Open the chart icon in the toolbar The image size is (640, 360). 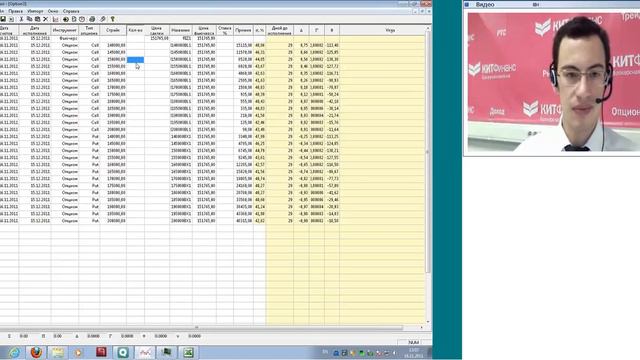pyautogui.click(x=56, y=19)
